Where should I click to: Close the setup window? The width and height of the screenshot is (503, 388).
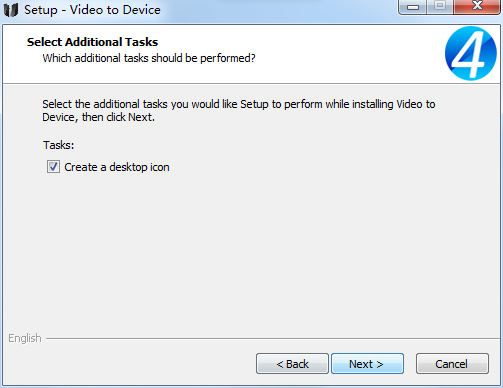[477, 6]
